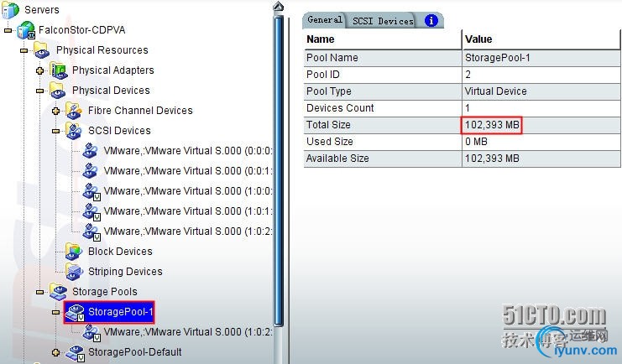Select the Storage Pools label
This screenshot has height=364, width=622.
[x=105, y=292]
